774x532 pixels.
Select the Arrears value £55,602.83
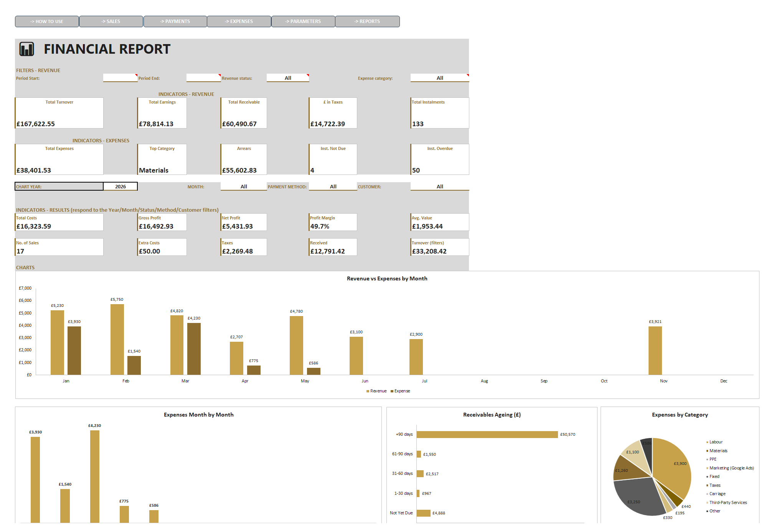tap(239, 170)
